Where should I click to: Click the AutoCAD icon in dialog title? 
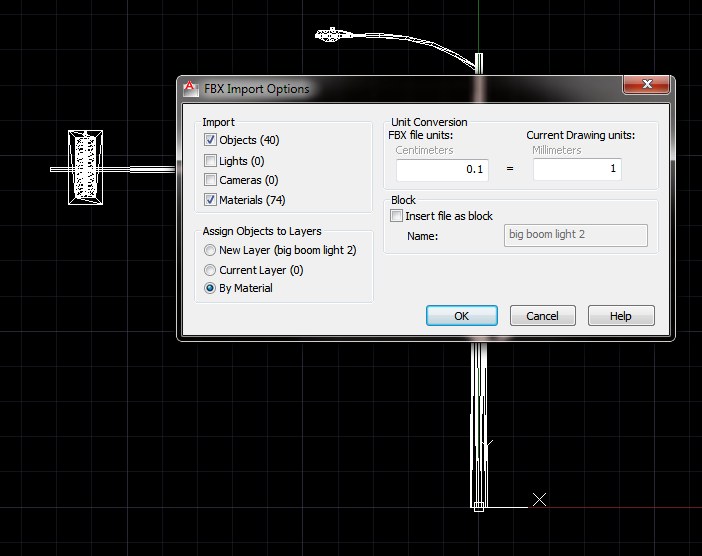[x=190, y=88]
